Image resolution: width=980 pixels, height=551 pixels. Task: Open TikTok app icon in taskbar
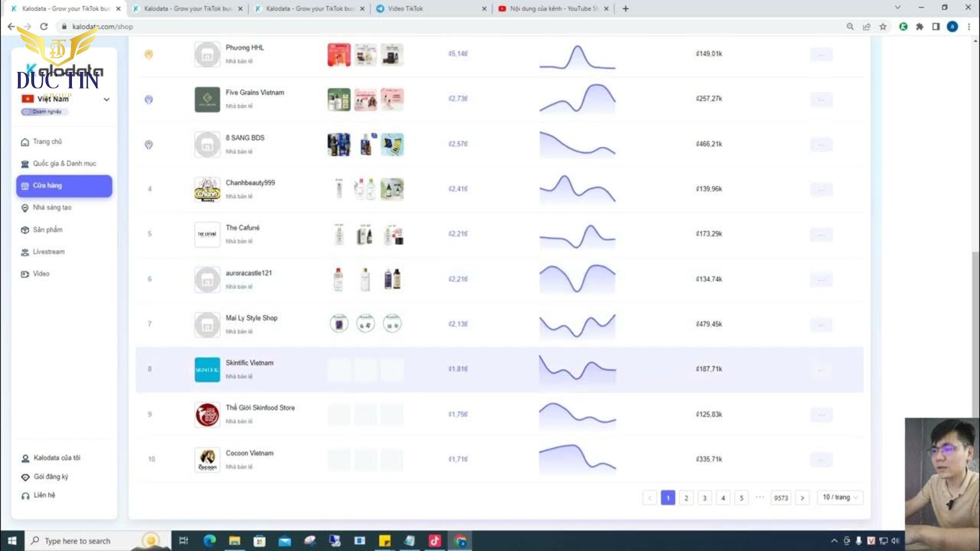point(435,541)
